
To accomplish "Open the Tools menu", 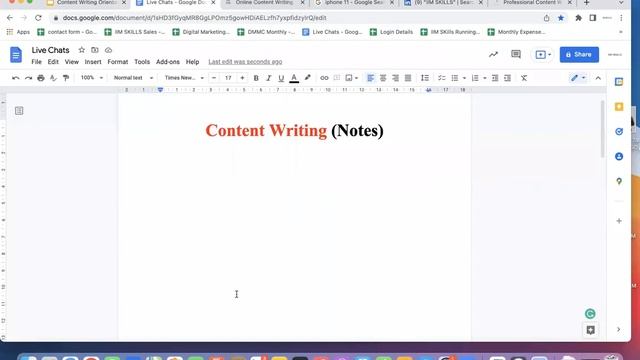I will [x=142, y=62].
